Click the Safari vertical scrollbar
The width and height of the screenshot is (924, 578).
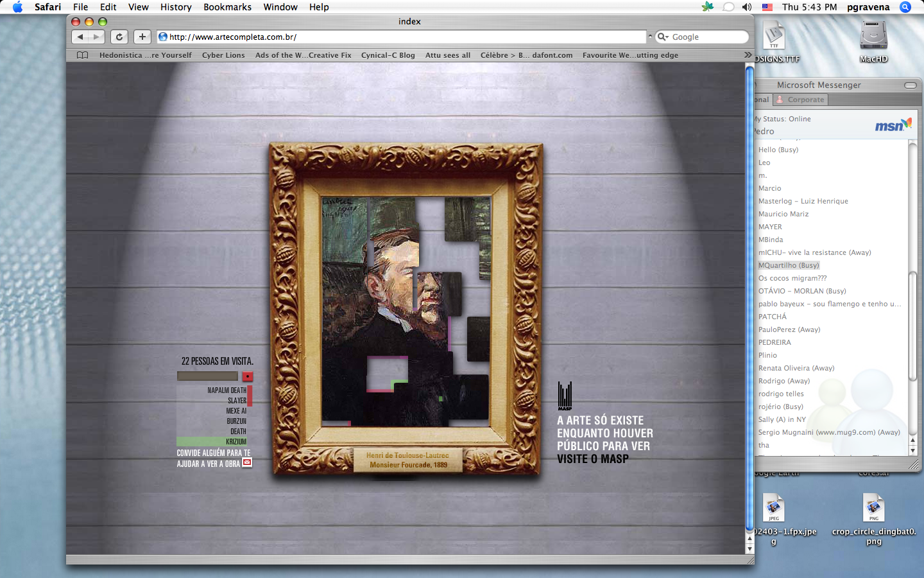pos(749,299)
